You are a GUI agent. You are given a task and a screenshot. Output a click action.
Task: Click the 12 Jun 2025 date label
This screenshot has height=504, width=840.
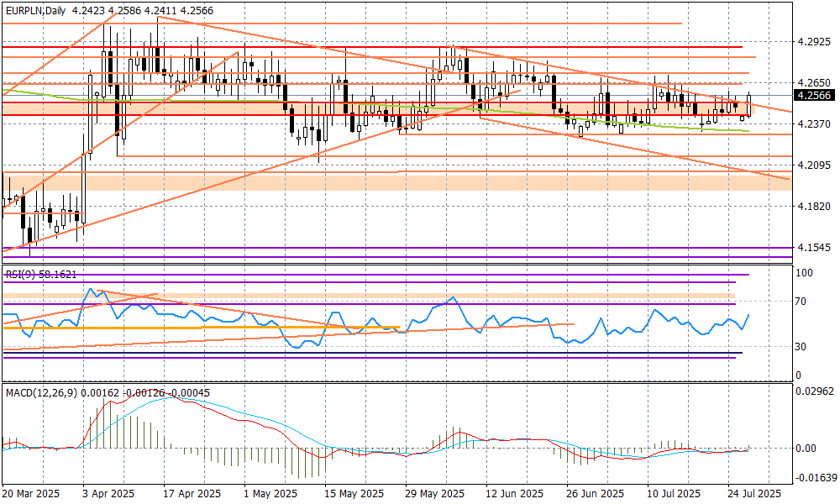pos(514,493)
